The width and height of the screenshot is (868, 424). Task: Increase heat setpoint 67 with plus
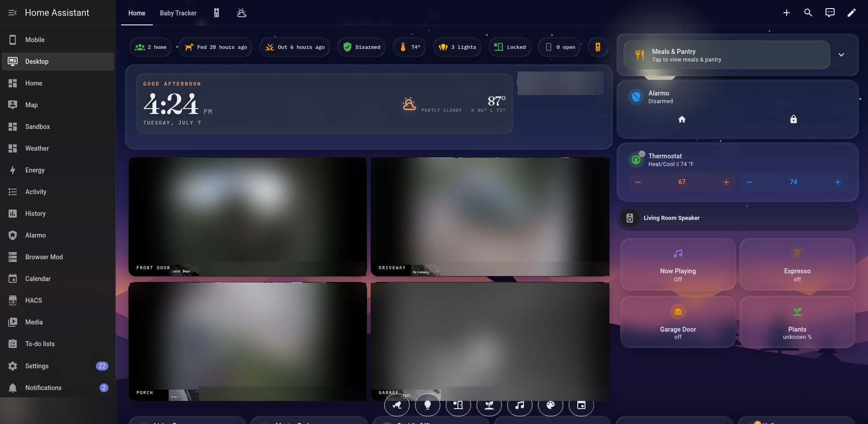pyautogui.click(x=726, y=182)
